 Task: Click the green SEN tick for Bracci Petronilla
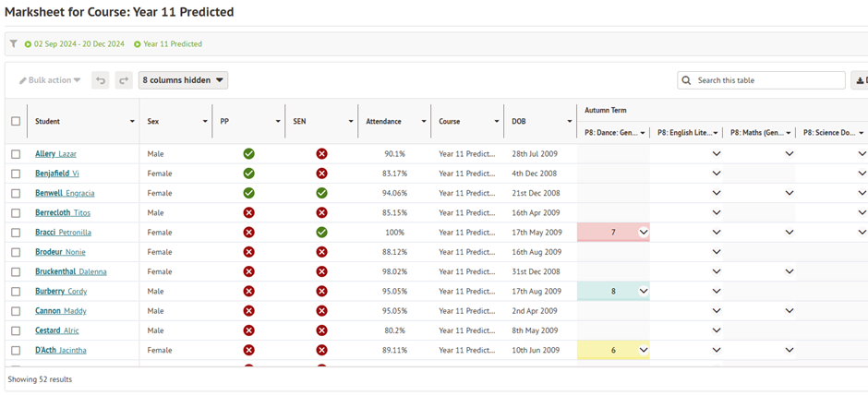pos(321,233)
